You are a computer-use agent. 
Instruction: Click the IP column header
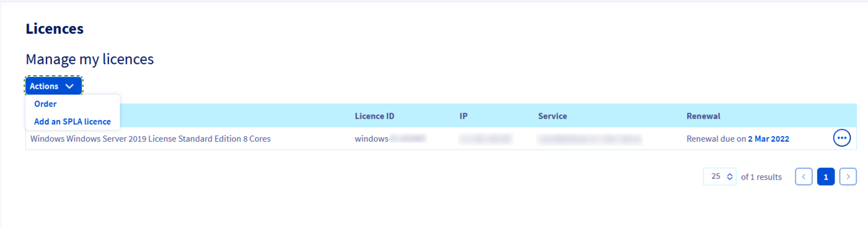[463, 116]
